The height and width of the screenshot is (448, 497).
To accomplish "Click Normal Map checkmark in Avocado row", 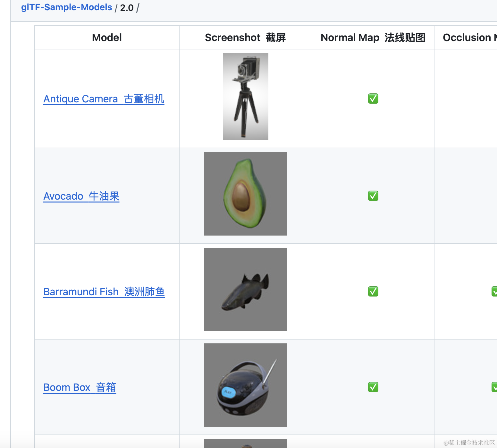I will click(373, 196).
